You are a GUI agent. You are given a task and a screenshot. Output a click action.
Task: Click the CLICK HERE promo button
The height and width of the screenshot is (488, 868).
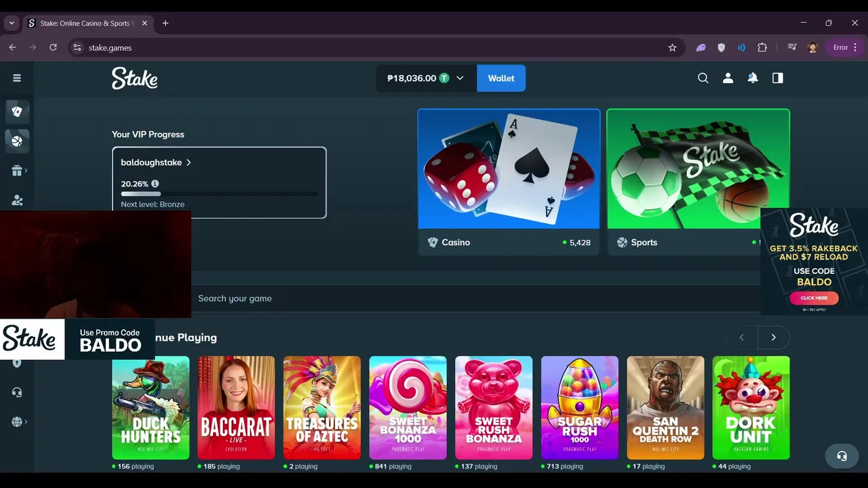click(x=814, y=298)
